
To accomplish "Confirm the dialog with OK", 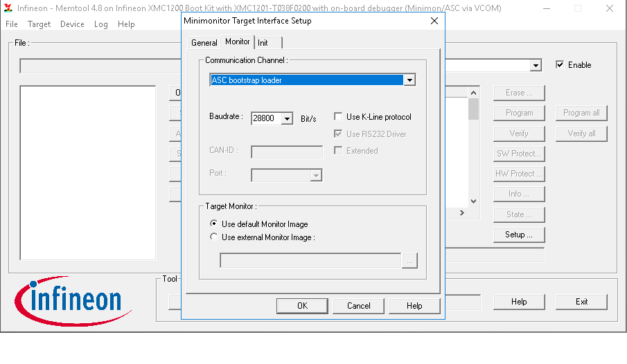I will 302,306.
